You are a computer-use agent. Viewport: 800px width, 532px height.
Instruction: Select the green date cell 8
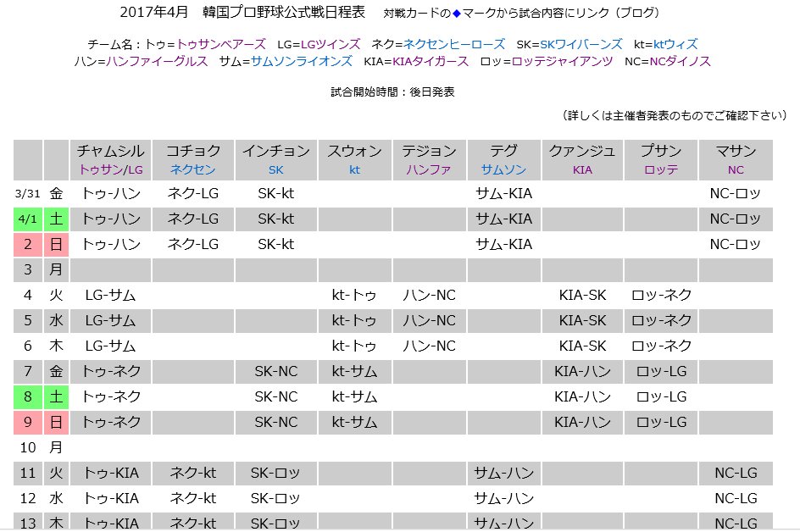click(28, 396)
